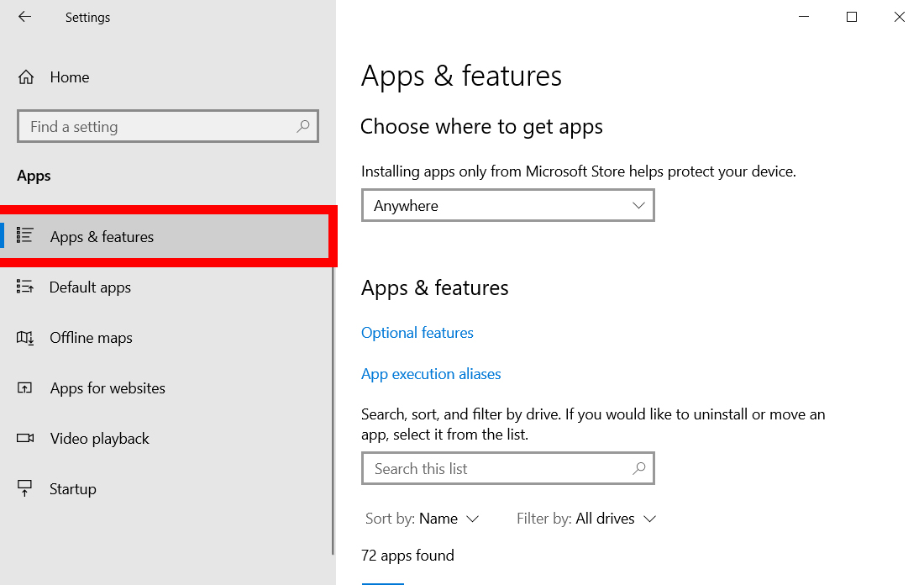The width and height of the screenshot is (924, 585).
Task: Select Apps & features in sidebar
Action: [165, 236]
